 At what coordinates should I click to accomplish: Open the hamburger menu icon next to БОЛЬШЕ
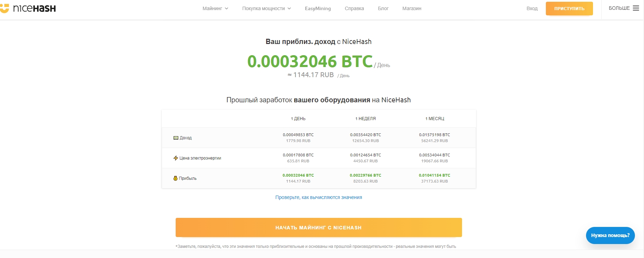tap(636, 8)
